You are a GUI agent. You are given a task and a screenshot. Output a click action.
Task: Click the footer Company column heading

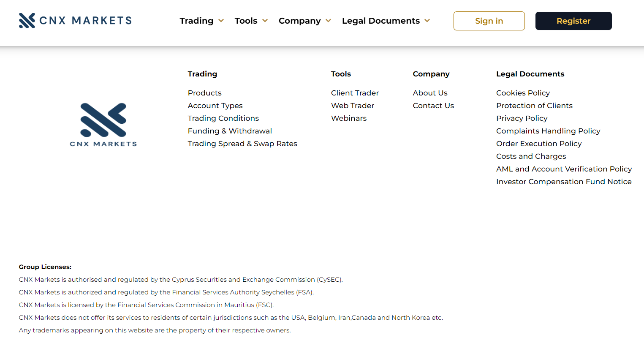tap(431, 74)
